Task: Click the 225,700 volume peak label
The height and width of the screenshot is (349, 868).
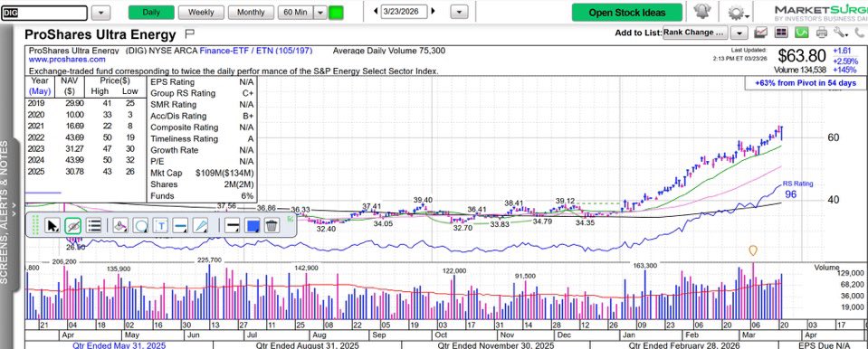Action: click(x=209, y=260)
